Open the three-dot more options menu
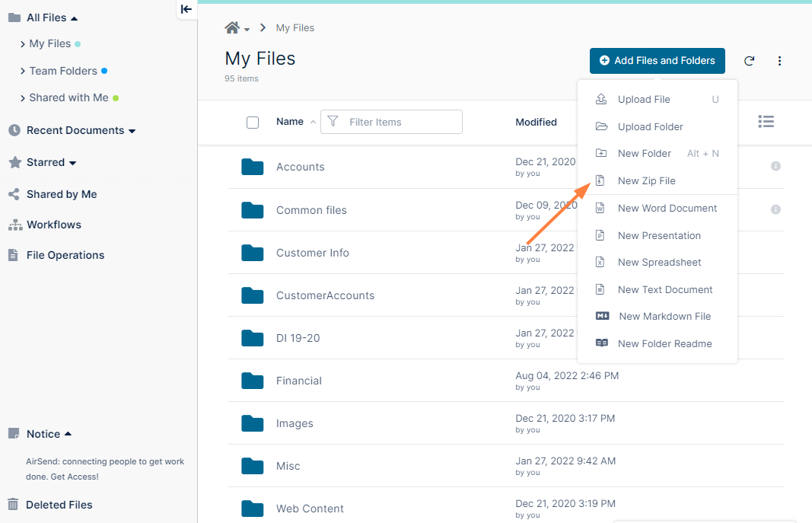The height and width of the screenshot is (523, 812). [x=779, y=61]
